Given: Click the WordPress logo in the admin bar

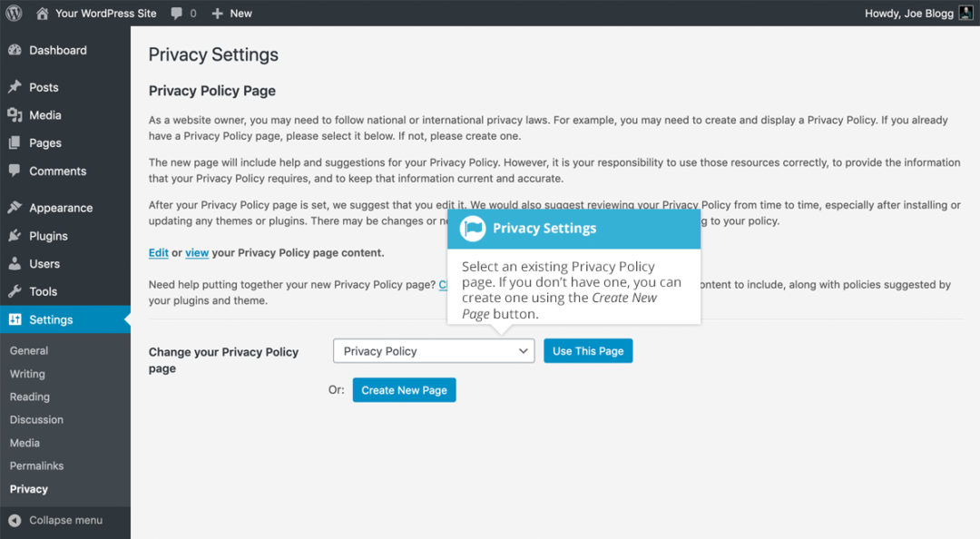Looking at the screenshot, I should pos(12,13).
